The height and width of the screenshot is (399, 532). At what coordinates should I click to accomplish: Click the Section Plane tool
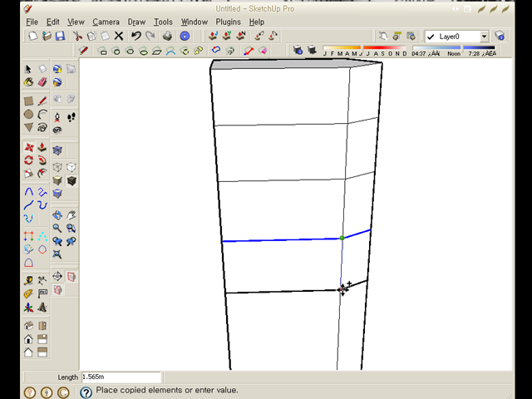57,277
